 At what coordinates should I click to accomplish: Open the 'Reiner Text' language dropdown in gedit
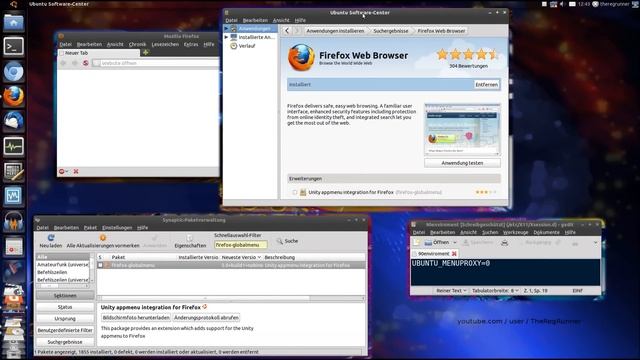click(451, 291)
